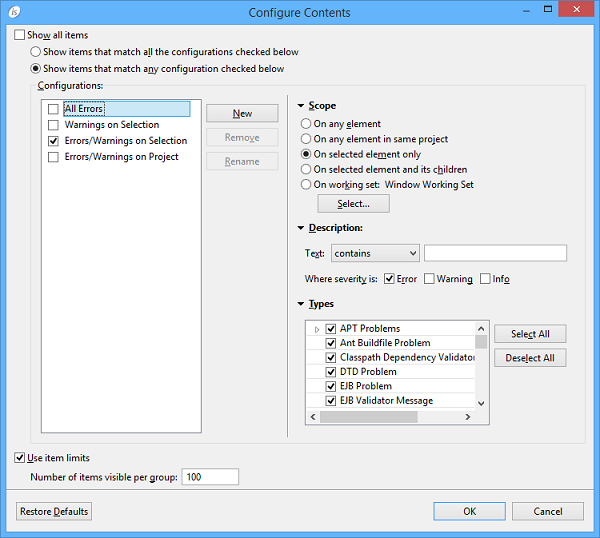Select 'On any element' scope option
Viewport: 600px width, 538px height.
pos(307,124)
